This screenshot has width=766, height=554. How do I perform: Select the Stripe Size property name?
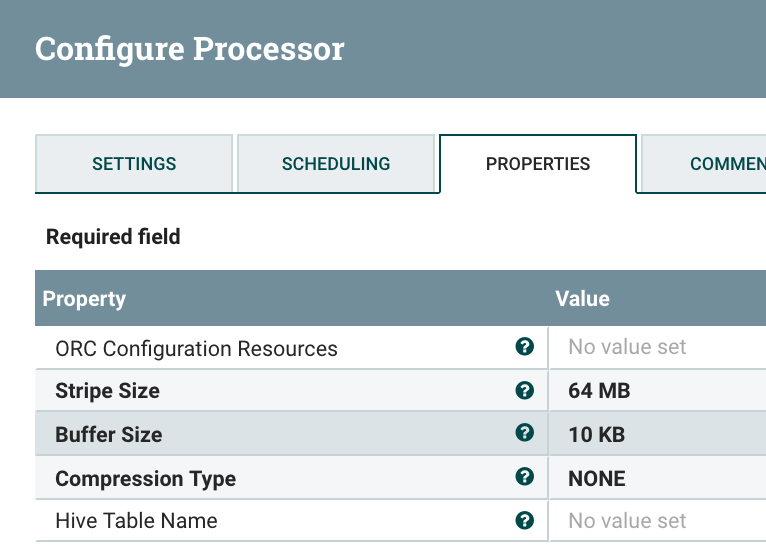pyautogui.click(x=108, y=391)
